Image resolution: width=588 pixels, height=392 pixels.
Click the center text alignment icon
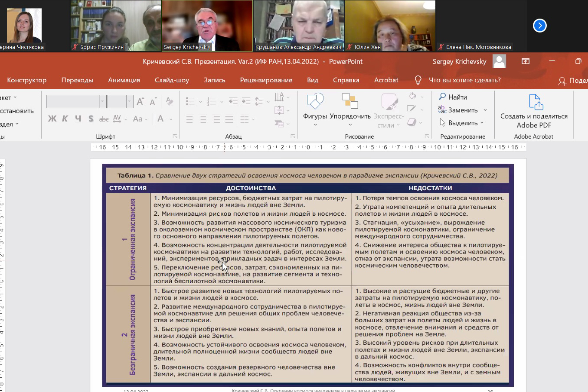pyautogui.click(x=203, y=119)
